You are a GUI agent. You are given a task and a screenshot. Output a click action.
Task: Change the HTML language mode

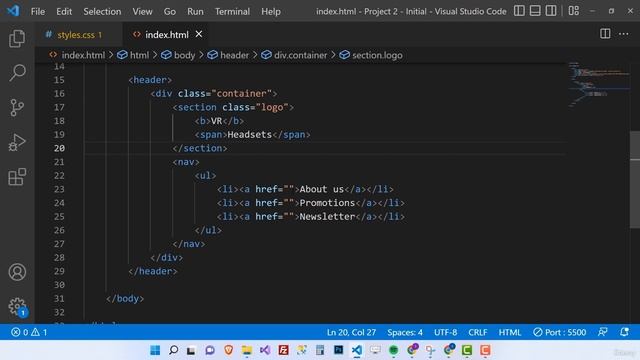pos(510,332)
